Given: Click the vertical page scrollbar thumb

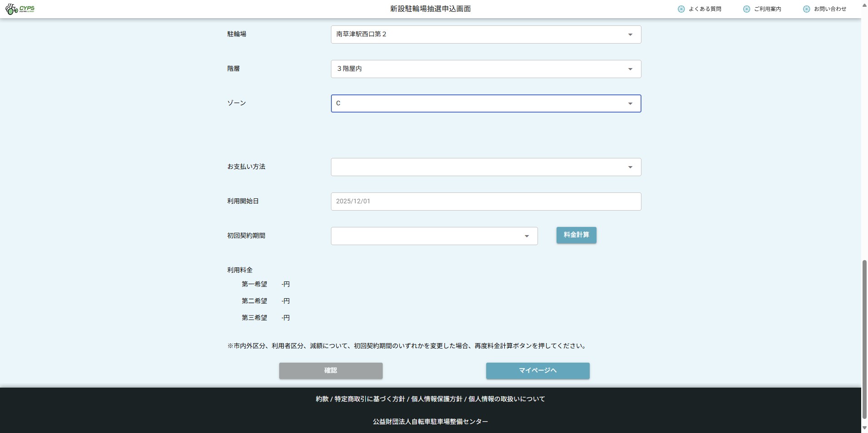Looking at the screenshot, I should pyautogui.click(x=864, y=340).
